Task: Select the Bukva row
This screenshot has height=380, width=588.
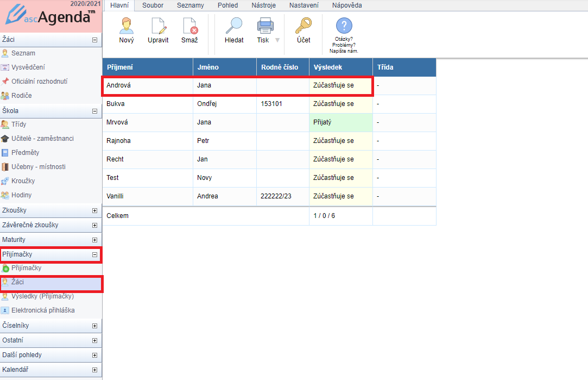Action: (x=269, y=104)
